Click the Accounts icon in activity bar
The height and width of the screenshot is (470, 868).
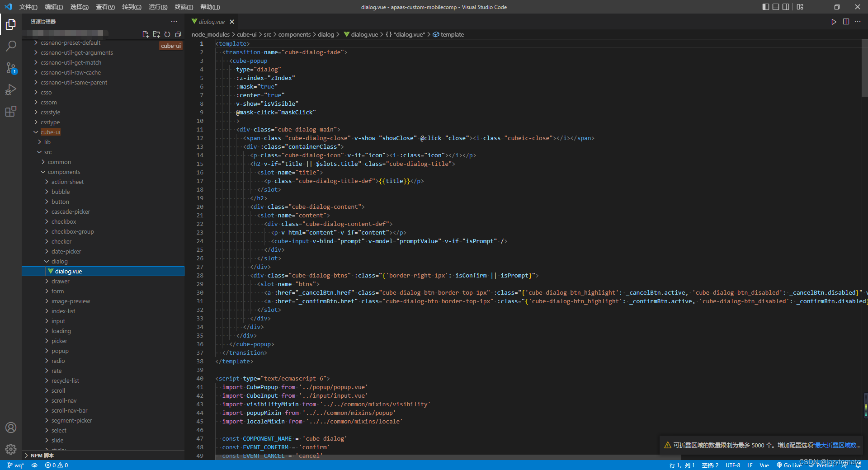(x=11, y=428)
